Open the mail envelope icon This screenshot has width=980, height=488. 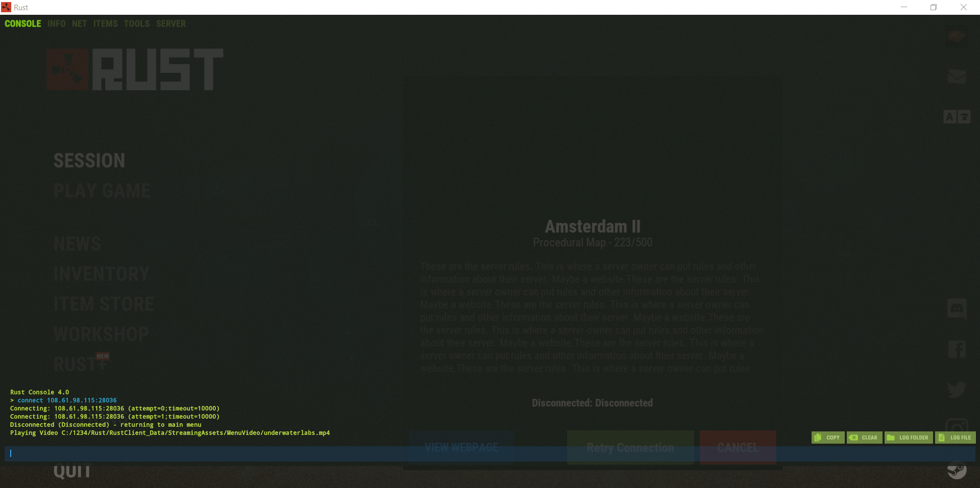(957, 76)
